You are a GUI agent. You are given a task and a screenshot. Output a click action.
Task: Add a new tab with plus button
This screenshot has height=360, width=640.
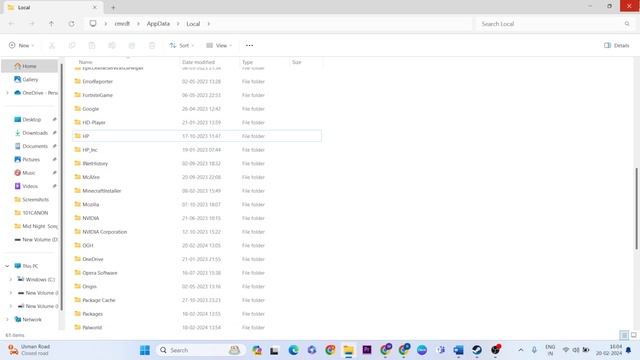pos(113,7)
